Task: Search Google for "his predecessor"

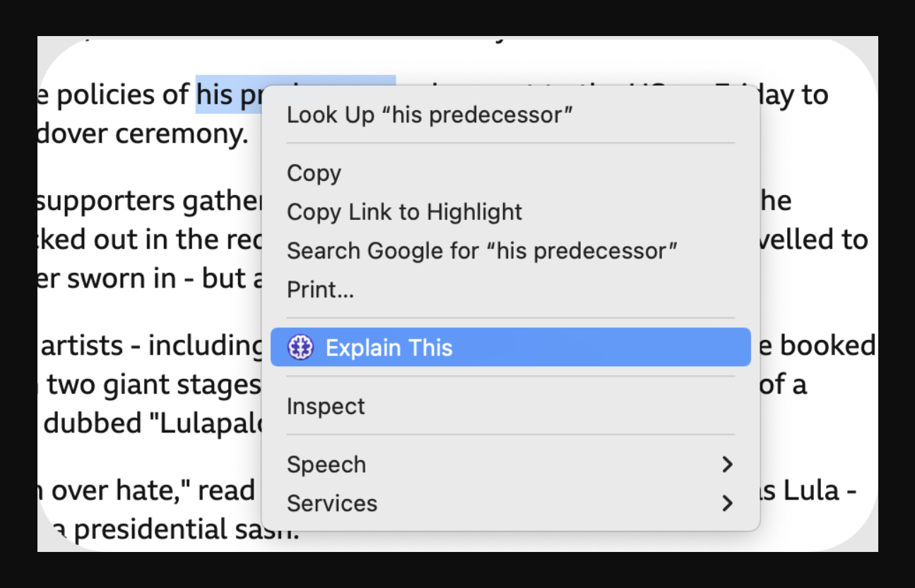Action: pyautogui.click(x=482, y=251)
